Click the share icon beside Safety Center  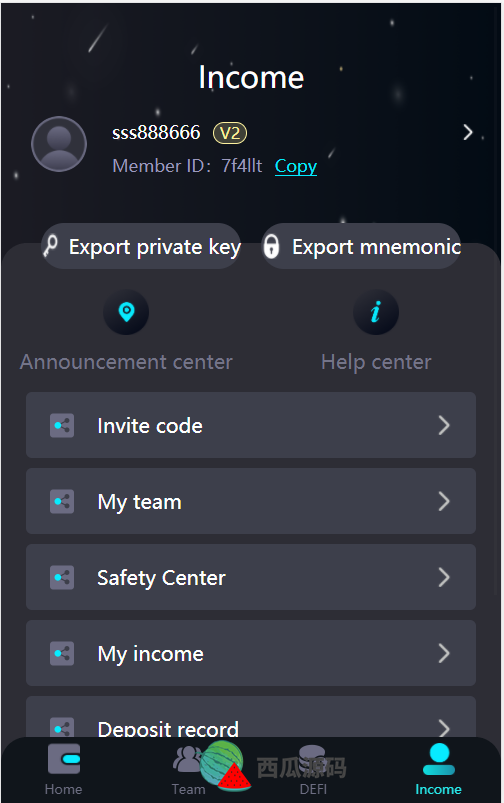coord(62,578)
